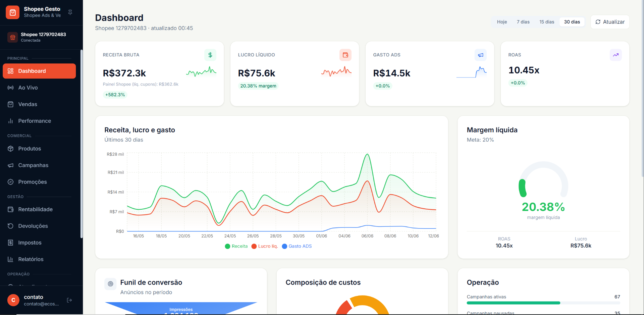The image size is (644, 315).
Task: Click the sidebar vertical scrollbar
Action: click(x=82, y=144)
